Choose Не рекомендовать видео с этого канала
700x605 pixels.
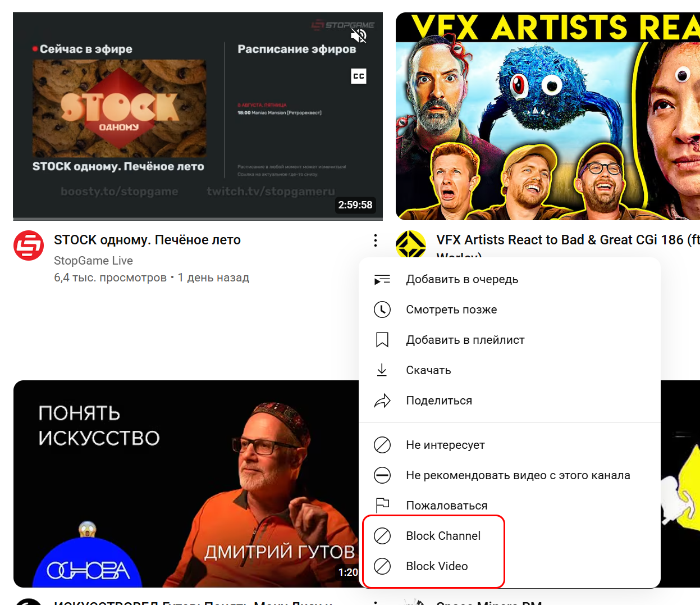(510, 475)
